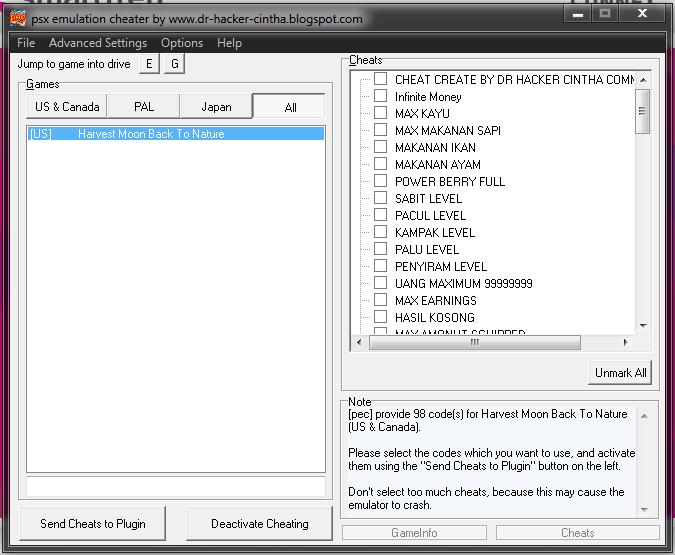Tick the UANG MAXIMUM 99999999 checkbox

[x=381, y=282]
